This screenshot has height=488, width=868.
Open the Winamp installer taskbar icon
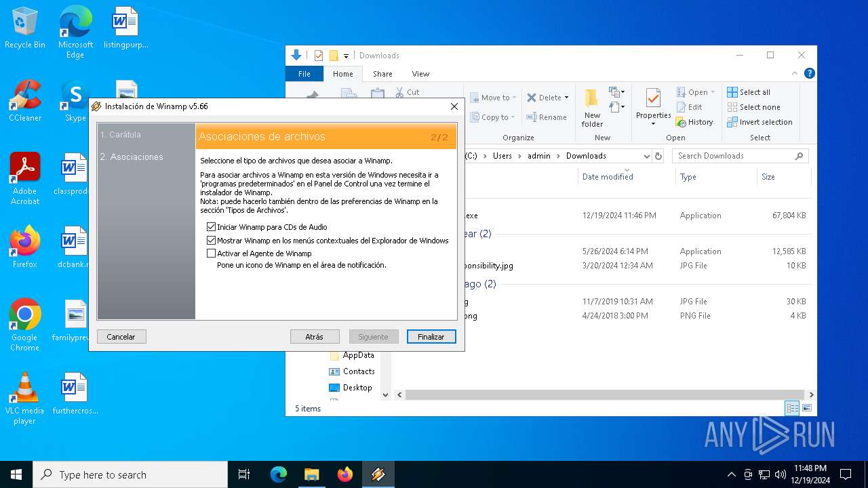tap(378, 474)
